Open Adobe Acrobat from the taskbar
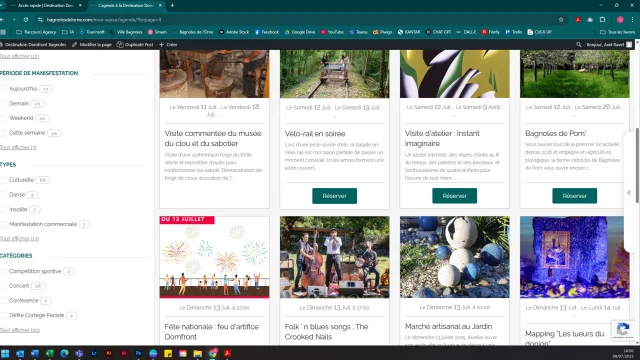 click(227, 353)
